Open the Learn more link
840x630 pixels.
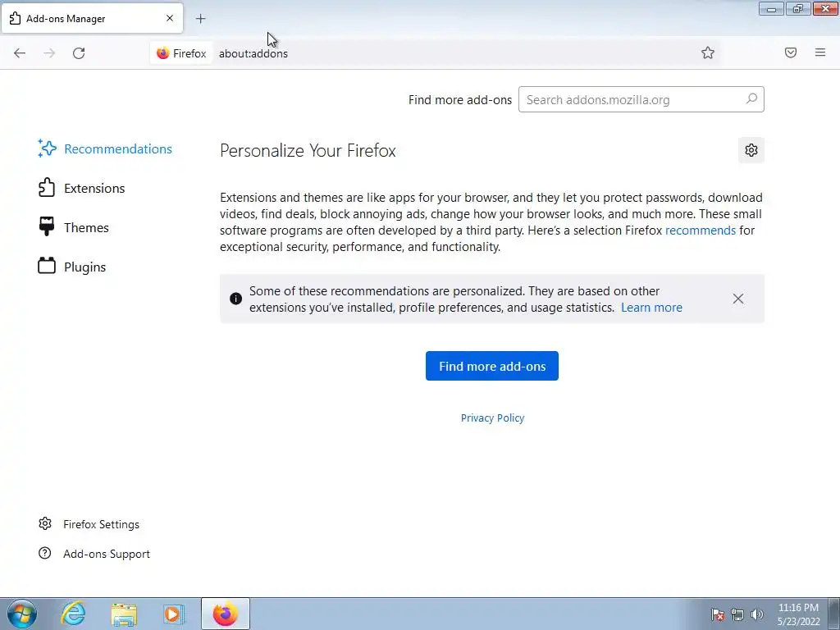tap(651, 308)
